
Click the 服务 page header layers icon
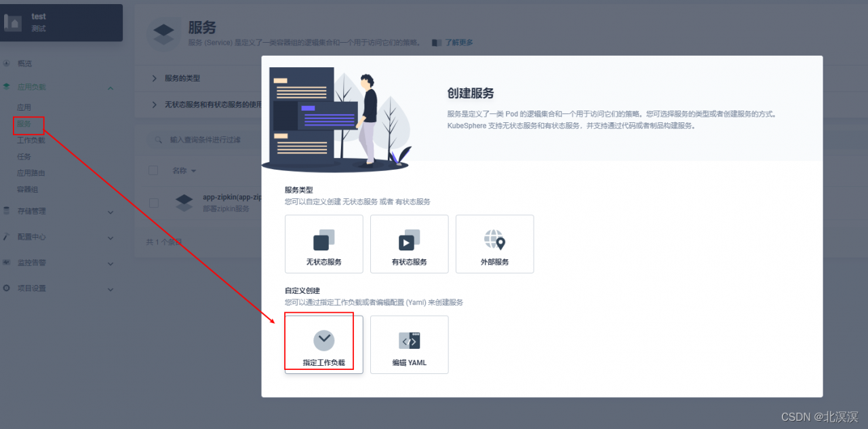[163, 34]
